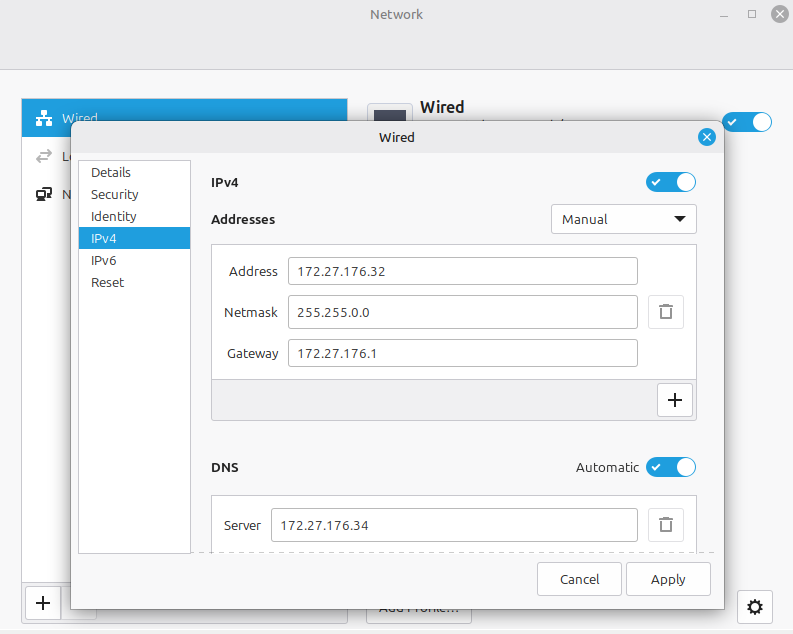
Task: Add another address row with plus button
Action: click(x=674, y=400)
